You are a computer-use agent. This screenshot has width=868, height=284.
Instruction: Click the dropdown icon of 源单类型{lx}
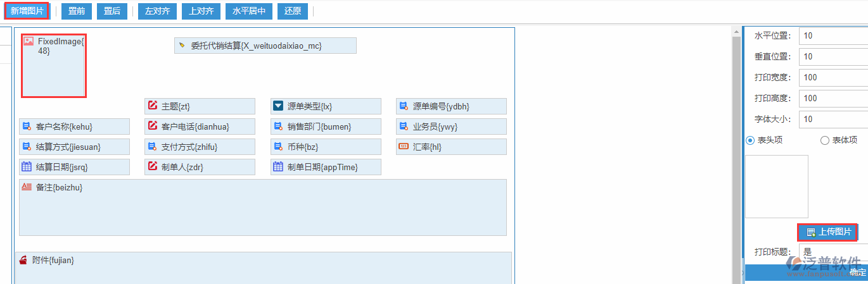278,106
